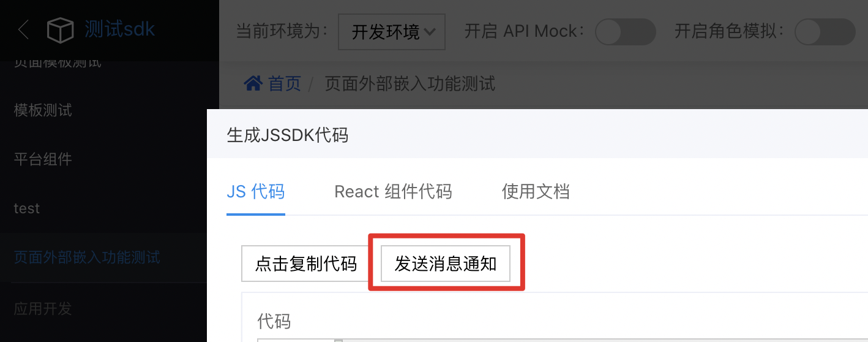Viewport: 868px width, 342px height.
Task: Click the cube app icon
Action: coord(60,30)
